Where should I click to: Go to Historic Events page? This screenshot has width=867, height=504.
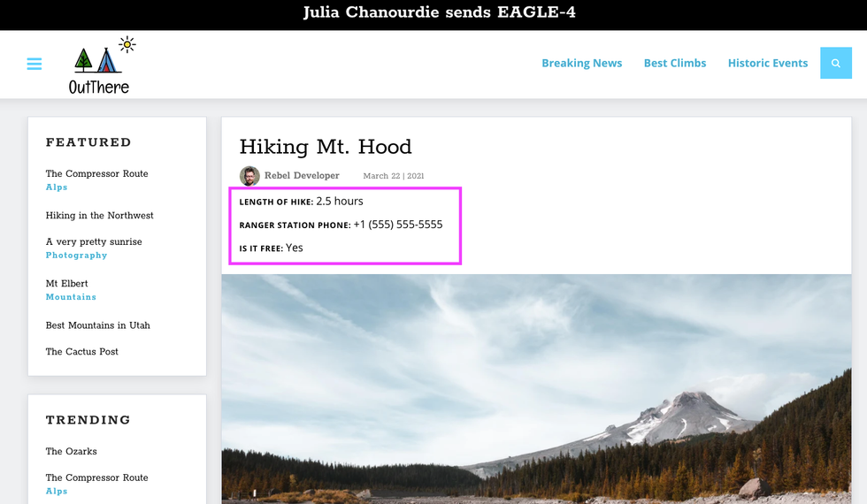click(767, 64)
